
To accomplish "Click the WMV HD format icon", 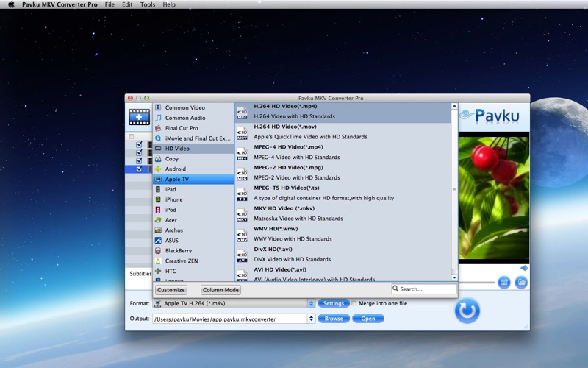I will (243, 236).
